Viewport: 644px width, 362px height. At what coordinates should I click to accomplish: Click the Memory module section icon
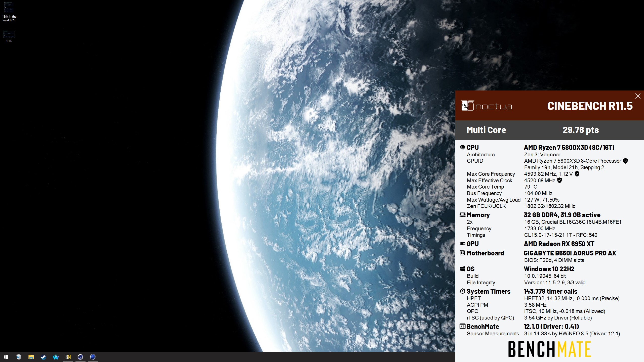pos(462,215)
